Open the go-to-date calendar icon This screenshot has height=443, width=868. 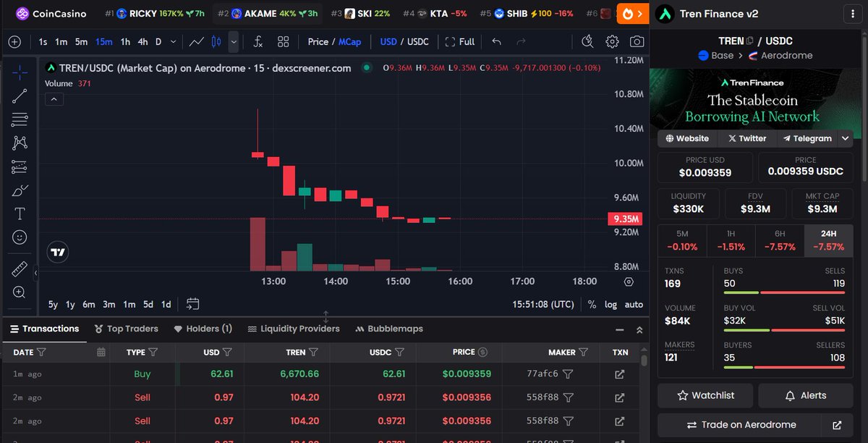point(192,304)
